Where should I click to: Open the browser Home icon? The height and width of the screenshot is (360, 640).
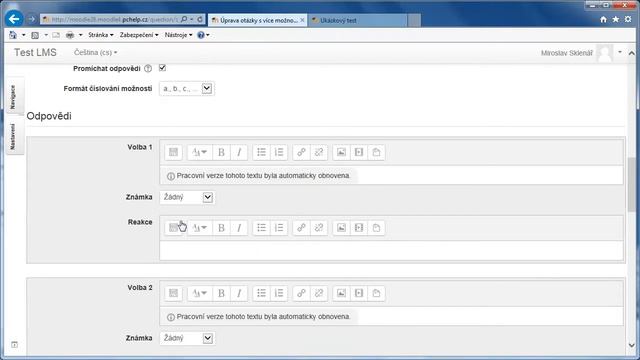click(603, 19)
